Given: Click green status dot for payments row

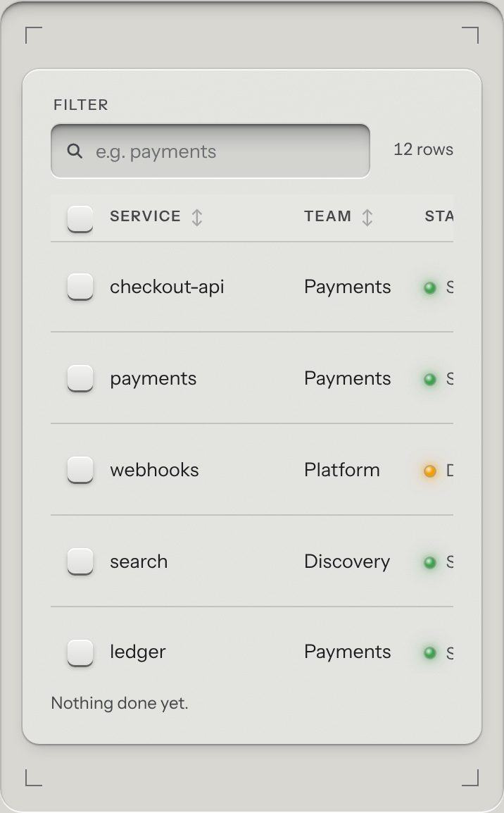Looking at the screenshot, I should 430,379.
